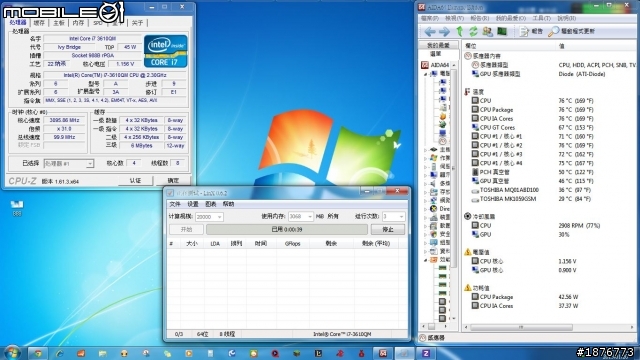
Task: Click GFlops column header in LinX
Action: click(x=292, y=244)
